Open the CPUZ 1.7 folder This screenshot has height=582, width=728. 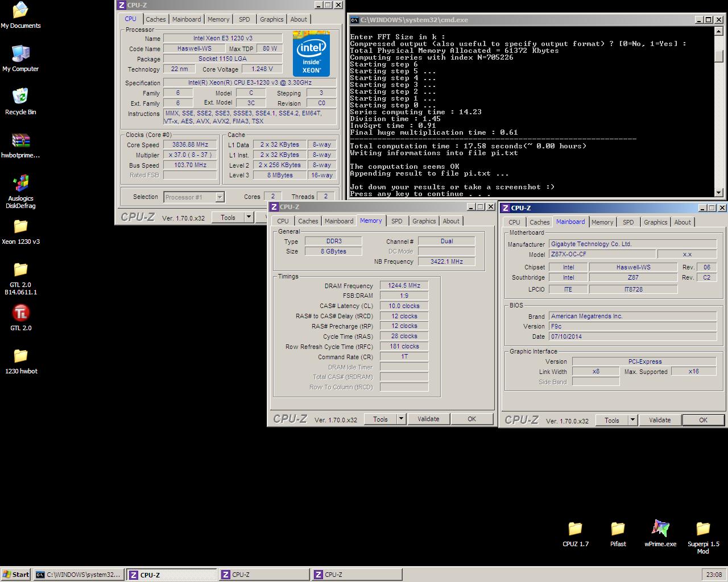click(x=575, y=529)
